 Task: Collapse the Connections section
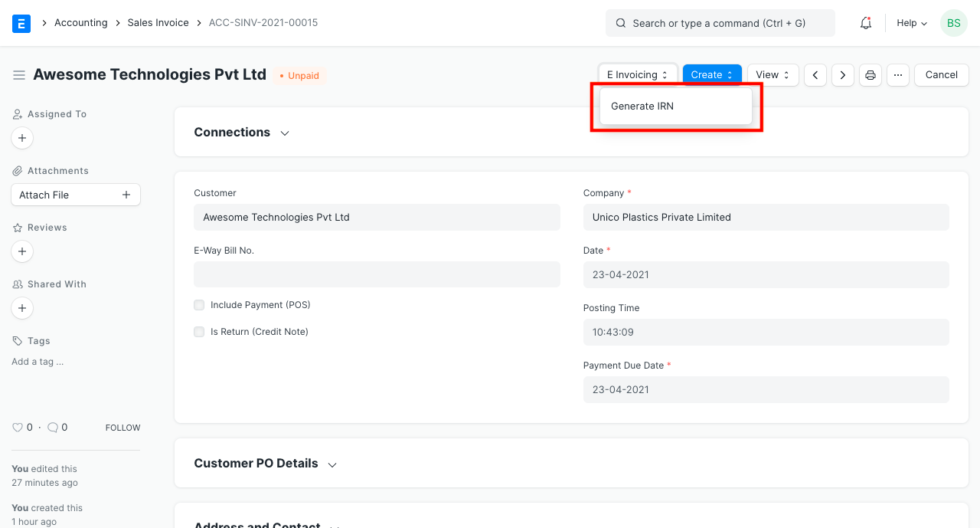(284, 133)
